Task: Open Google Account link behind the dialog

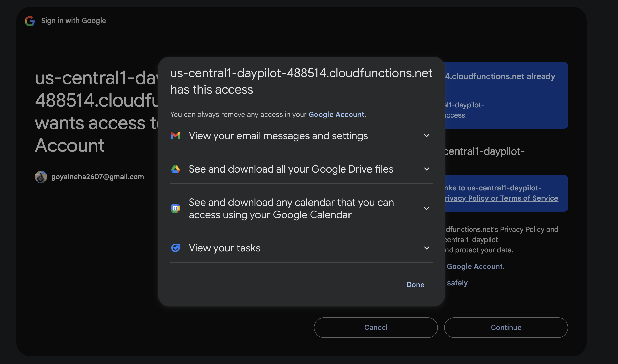Action: tap(475, 266)
